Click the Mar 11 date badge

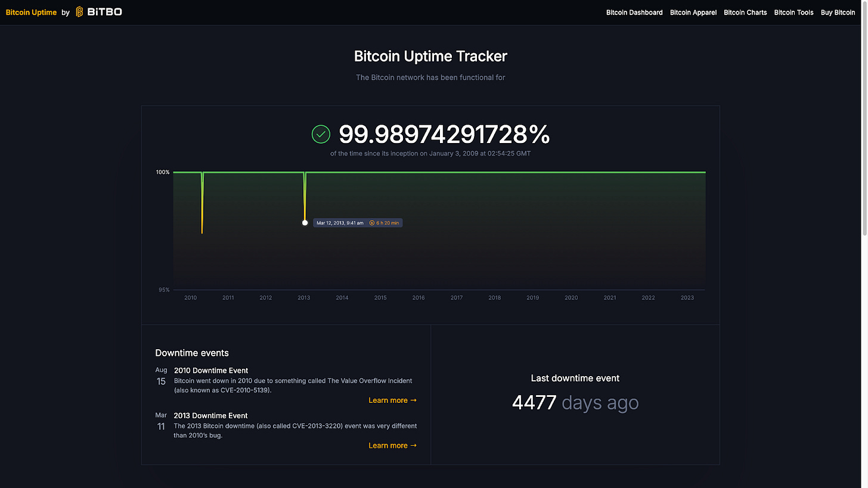pyautogui.click(x=161, y=422)
